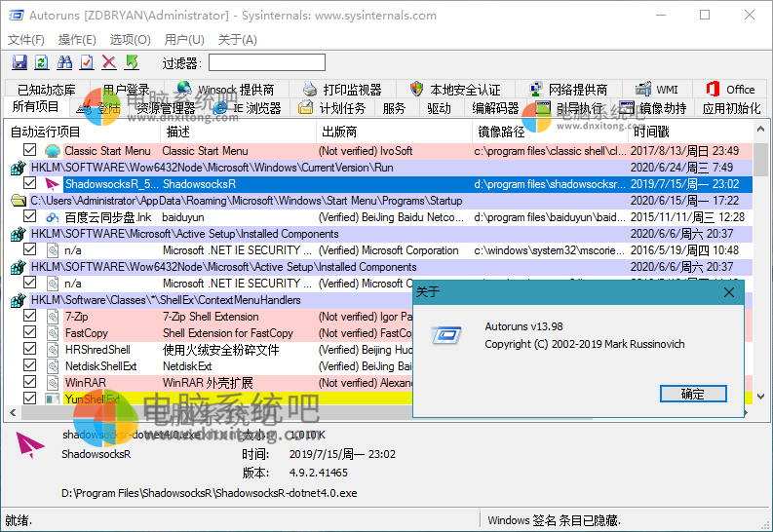Switch to the 打印监视器 tab
This screenshot has width=773, height=532.
[x=342, y=90]
